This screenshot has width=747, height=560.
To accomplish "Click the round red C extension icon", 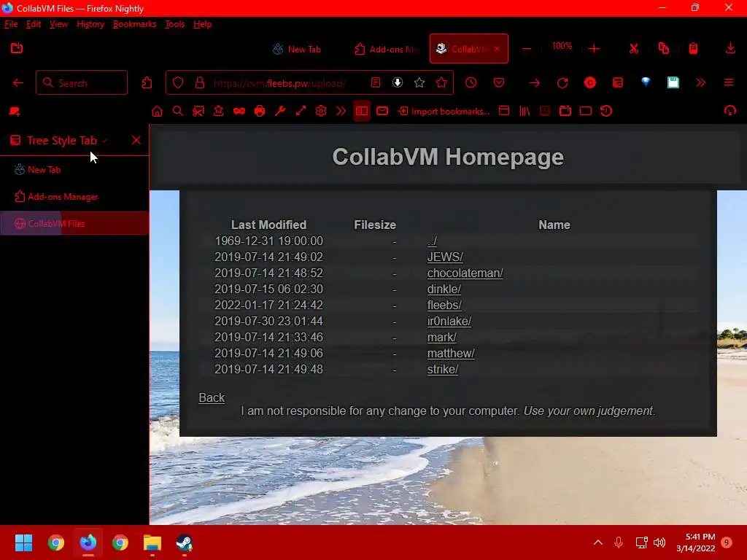I will tap(589, 83).
